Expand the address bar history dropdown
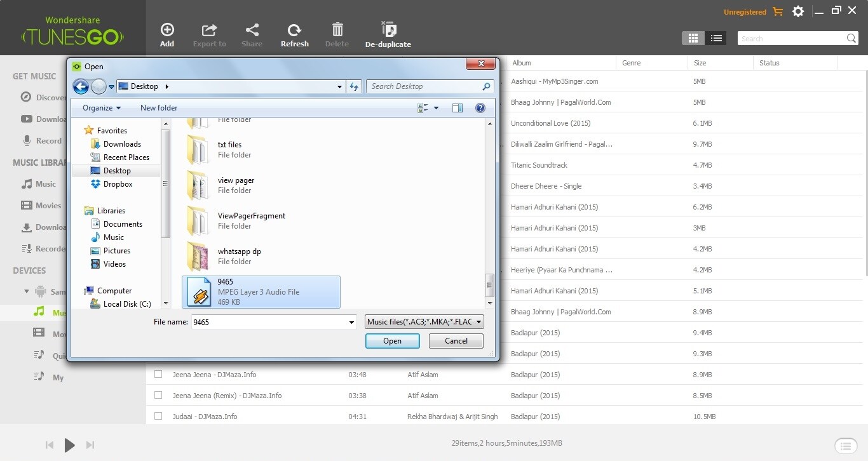868x461 pixels. click(x=340, y=86)
